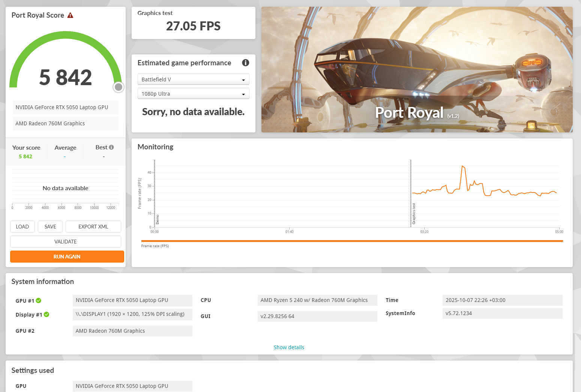
Task: Start the benchmark again with RUN AGAIN
Action: click(67, 257)
